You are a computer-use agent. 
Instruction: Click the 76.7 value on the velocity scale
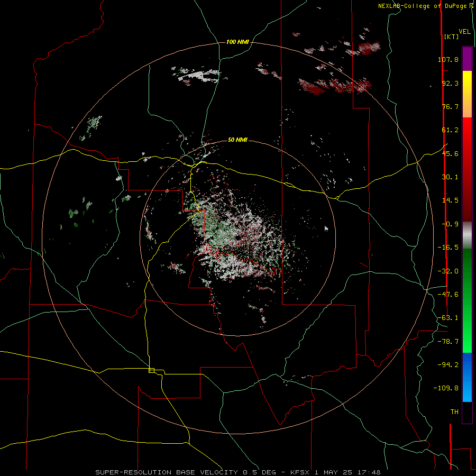click(450, 106)
